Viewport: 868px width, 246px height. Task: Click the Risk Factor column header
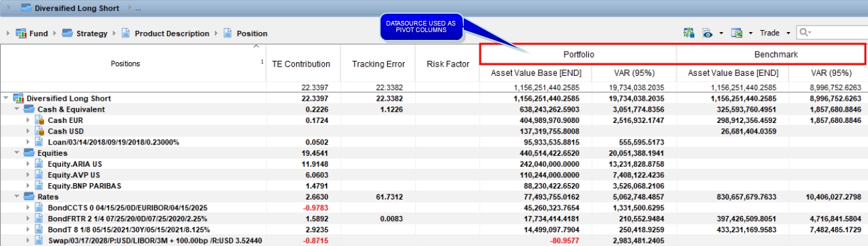pyautogui.click(x=448, y=63)
